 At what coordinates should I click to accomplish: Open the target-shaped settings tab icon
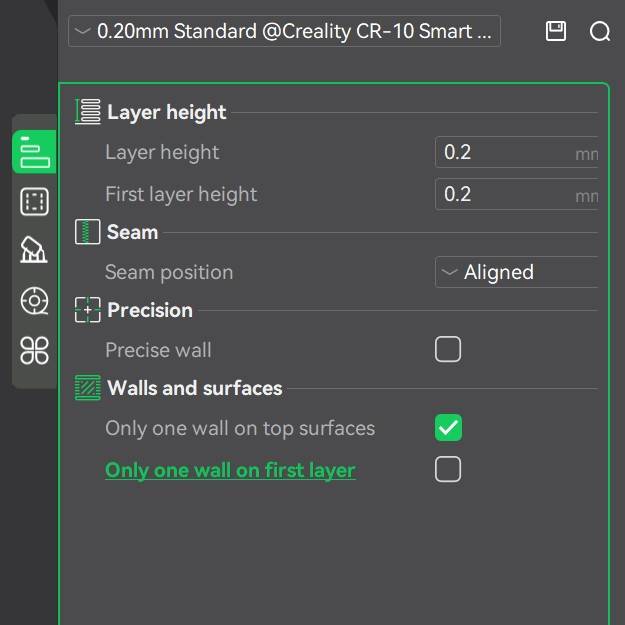click(x=34, y=300)
